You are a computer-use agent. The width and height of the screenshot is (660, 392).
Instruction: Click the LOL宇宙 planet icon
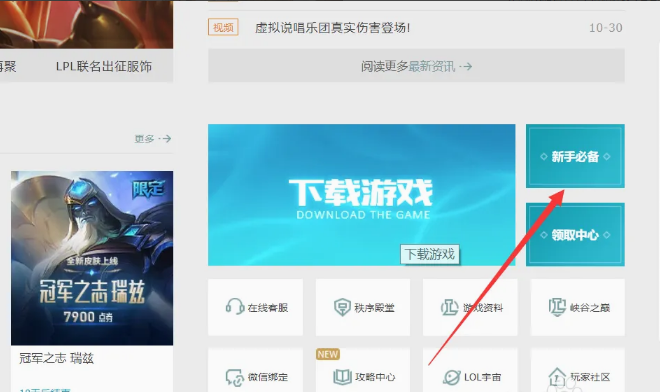click(452, 377)
